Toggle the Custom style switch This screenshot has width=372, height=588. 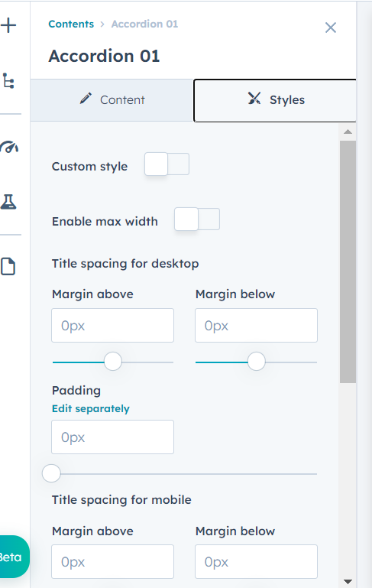tap(167, 164)
